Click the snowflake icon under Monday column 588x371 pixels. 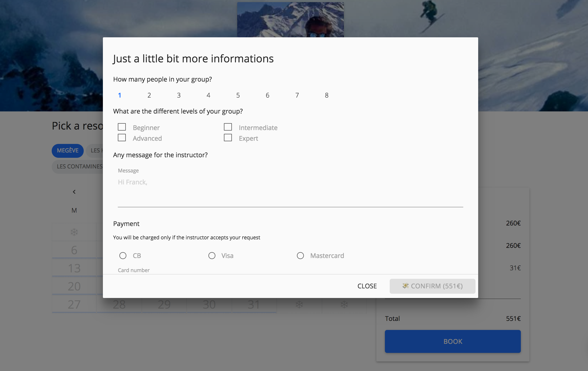coord(74,232)
